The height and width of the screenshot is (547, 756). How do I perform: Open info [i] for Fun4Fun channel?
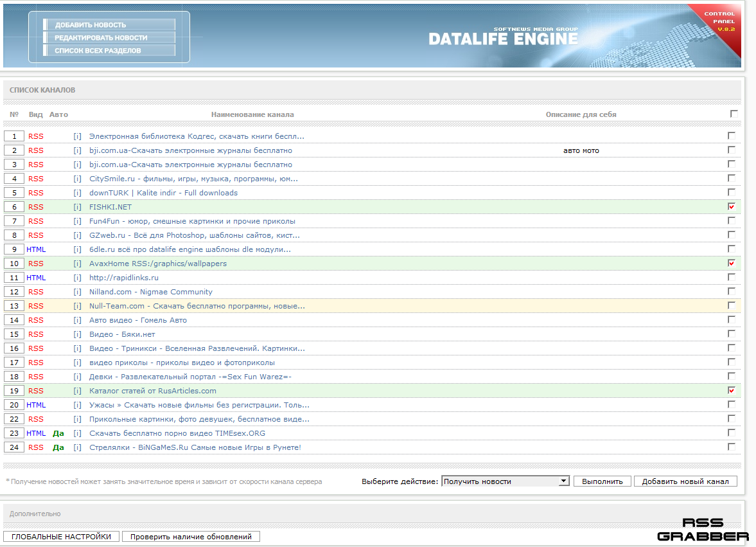point(77,221)
